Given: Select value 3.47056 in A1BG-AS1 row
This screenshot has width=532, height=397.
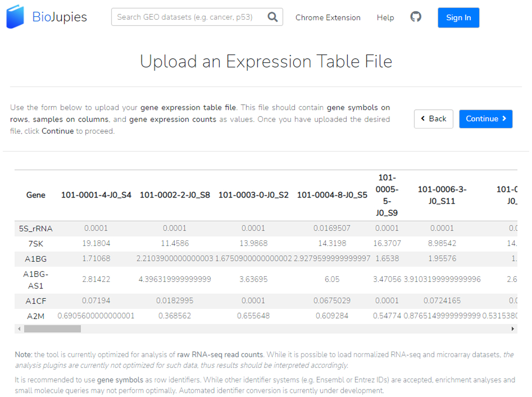Looking at the screenshot, I should [387, 279].
